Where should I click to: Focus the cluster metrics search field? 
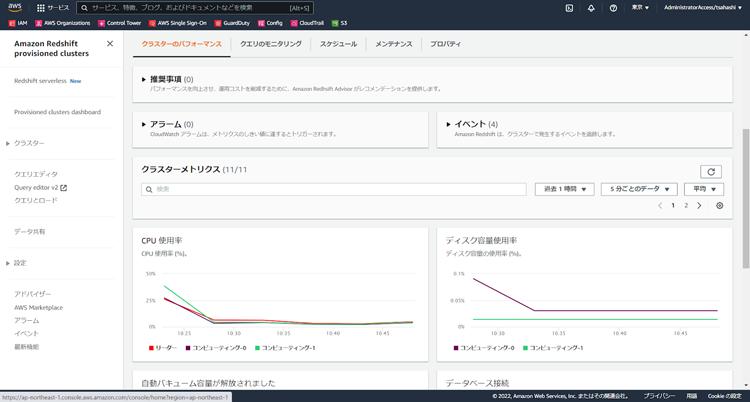334,189
